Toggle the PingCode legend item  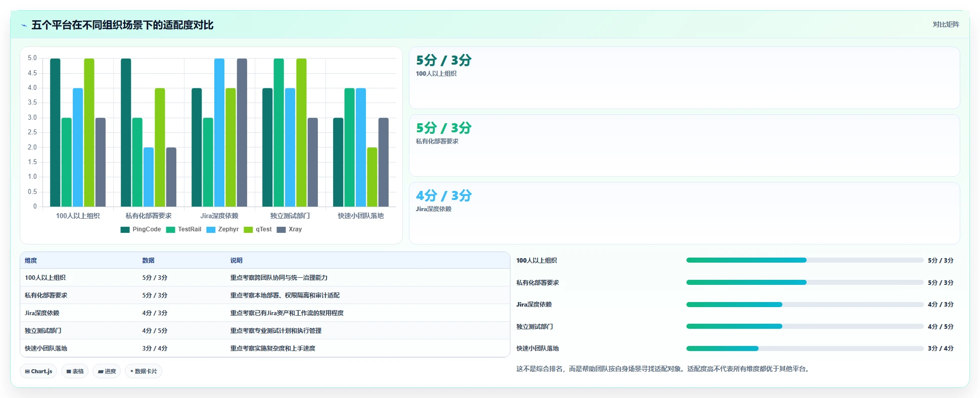[141, 229]
